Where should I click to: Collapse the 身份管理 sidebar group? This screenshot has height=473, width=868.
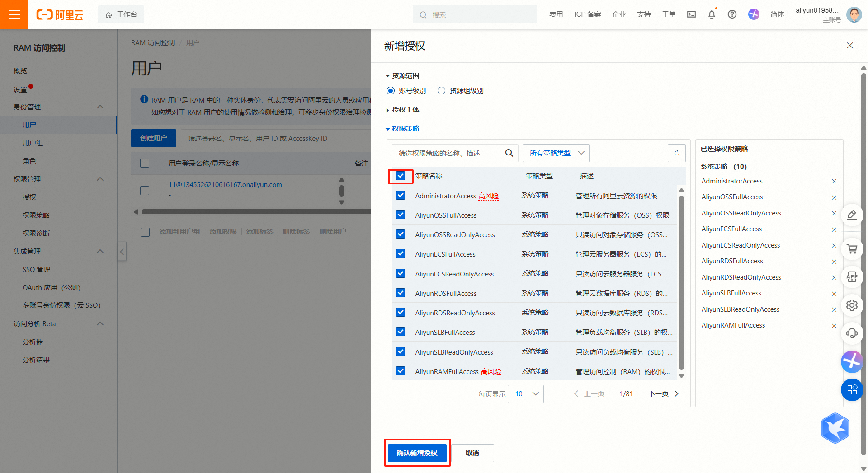tap(100, 107)
